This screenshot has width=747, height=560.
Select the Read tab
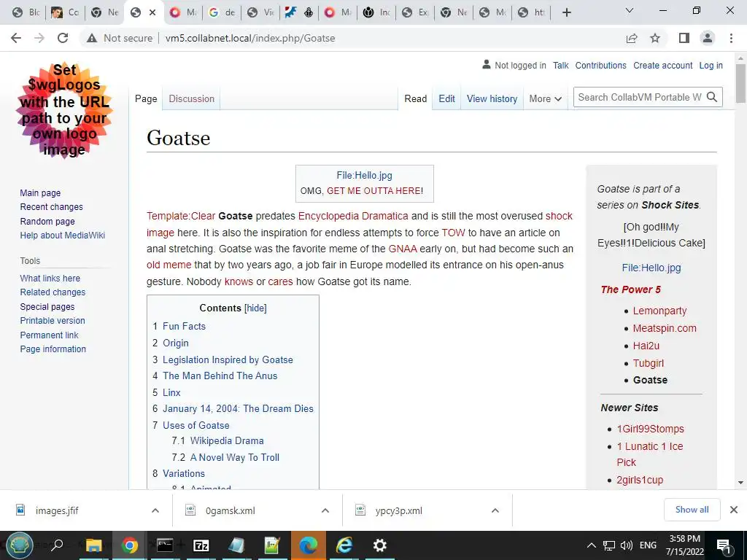pos(415,98)
